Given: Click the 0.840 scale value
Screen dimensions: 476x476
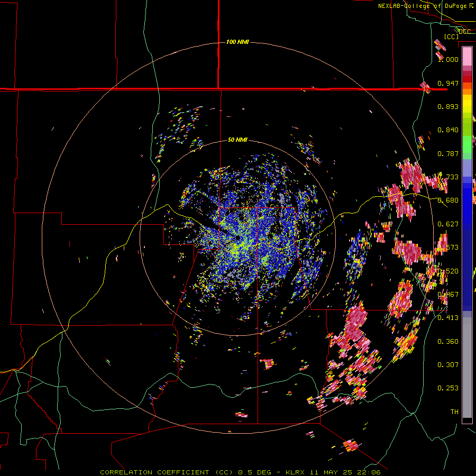Looking at the screenshot, I should pos(448,130).
